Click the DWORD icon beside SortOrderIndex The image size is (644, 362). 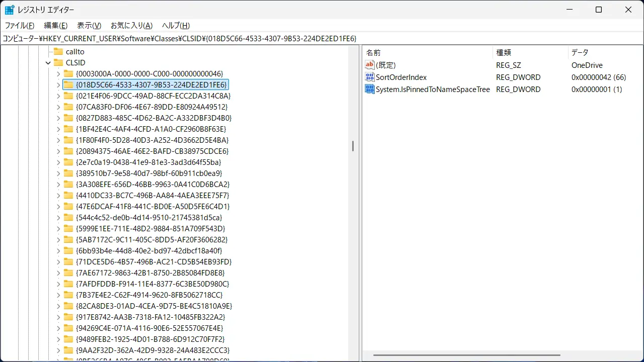[x=370, y=77]
